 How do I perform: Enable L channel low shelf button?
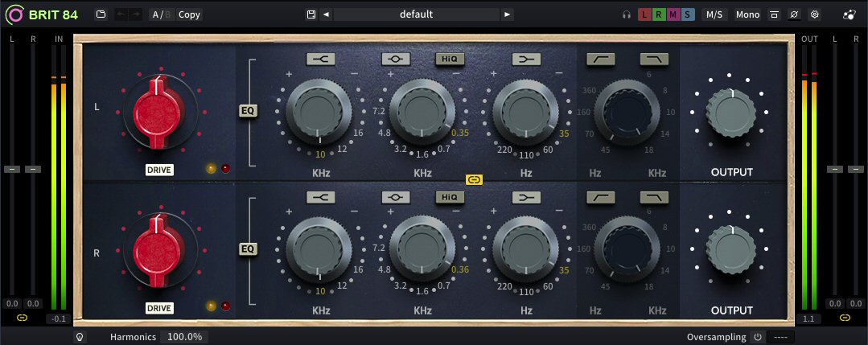(x=526, y=60)
